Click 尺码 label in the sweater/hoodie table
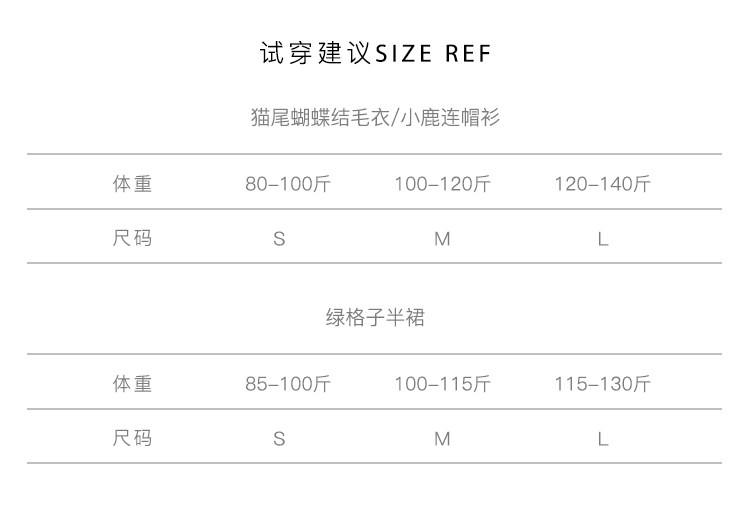750x523 pixels. pos(132,238)
